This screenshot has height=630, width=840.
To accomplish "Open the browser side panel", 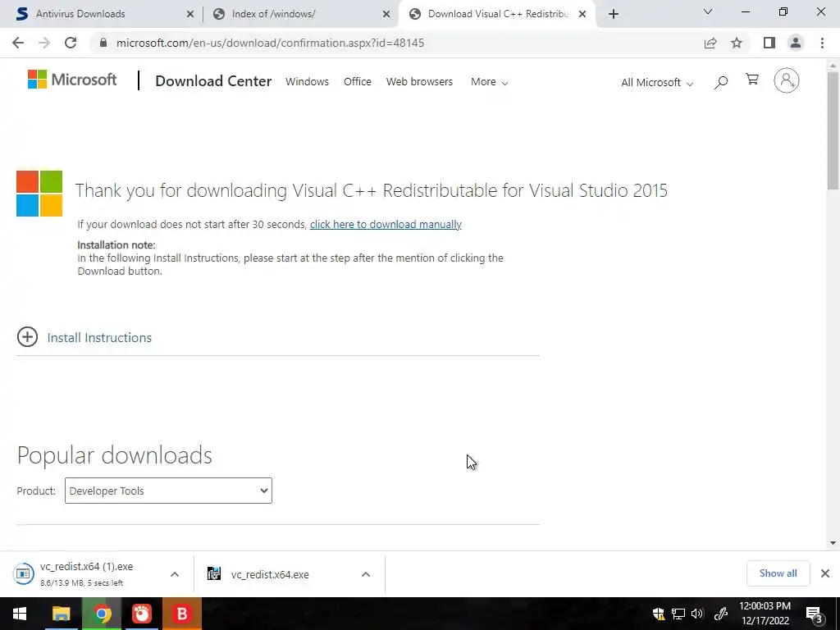I will (x=769, y=43).
